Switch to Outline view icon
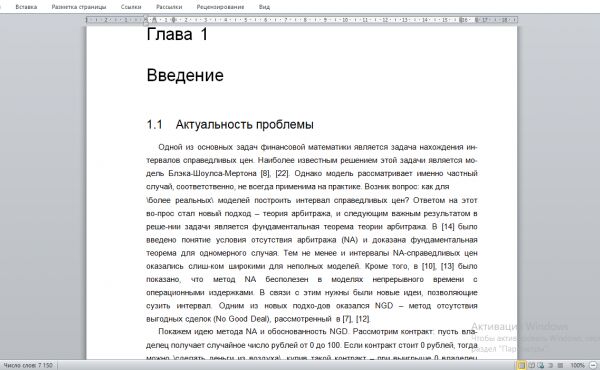The height and width of the screenshot is (370, 600). pos(551,365)
